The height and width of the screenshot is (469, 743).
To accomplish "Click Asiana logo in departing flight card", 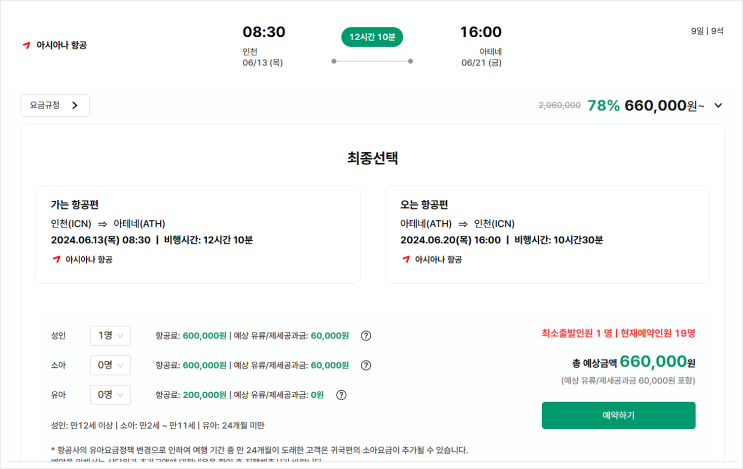I will [x=56, y=259].
